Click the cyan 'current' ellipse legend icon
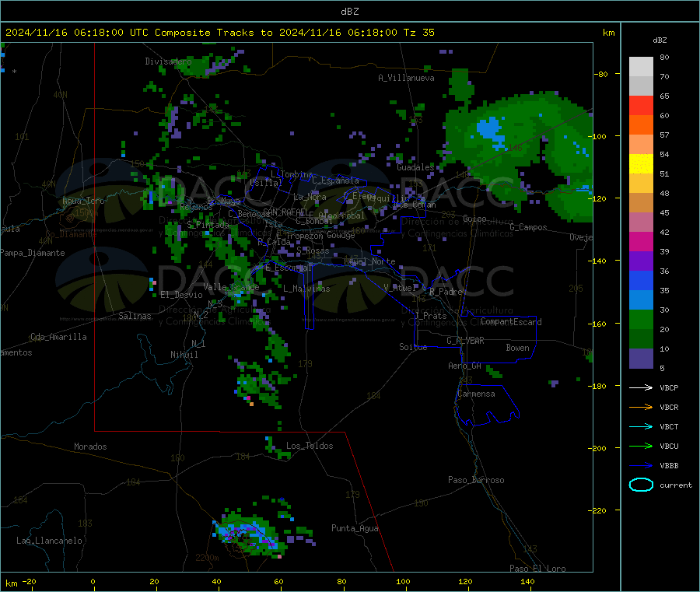Screen dimensions: 700x592 coord(641,485)
